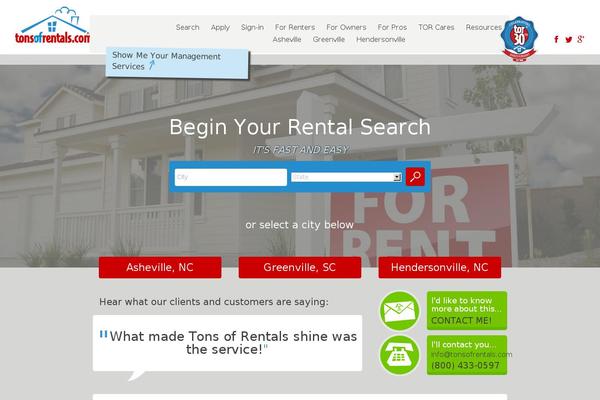This screenshot has width=600, height=400.
Task: Click the Begin Your Rental Search heading
Action: (x=300, y=127)
